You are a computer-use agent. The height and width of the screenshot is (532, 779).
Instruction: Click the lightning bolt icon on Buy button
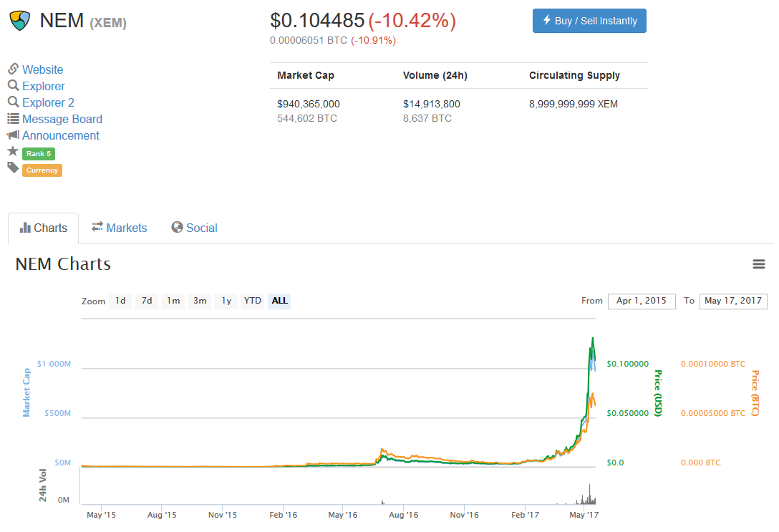pyautogui.click(x=546, y=20)
